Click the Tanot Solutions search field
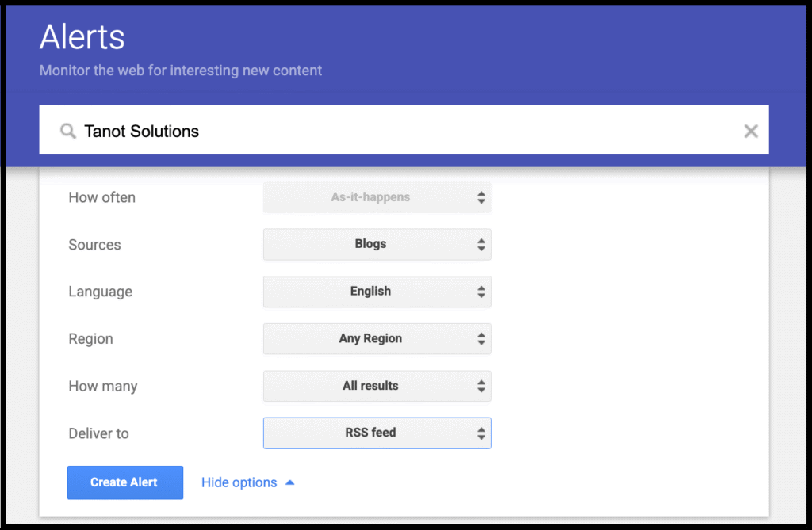The height and width of the screenshot is (530, 812). tap(396, 131)
